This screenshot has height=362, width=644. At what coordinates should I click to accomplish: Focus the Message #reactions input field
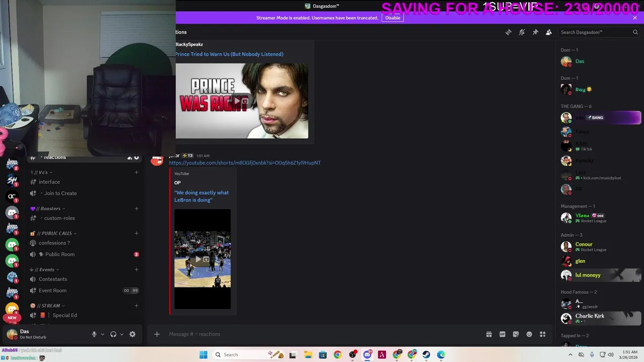(322, 334)
